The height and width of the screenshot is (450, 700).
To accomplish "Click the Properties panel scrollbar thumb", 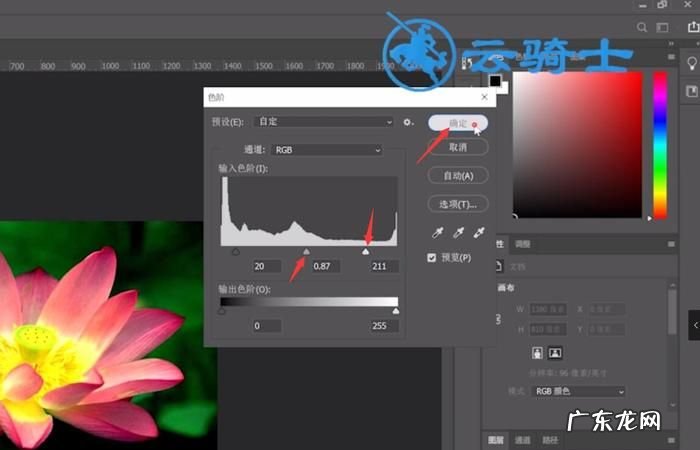I will point(673,312).
